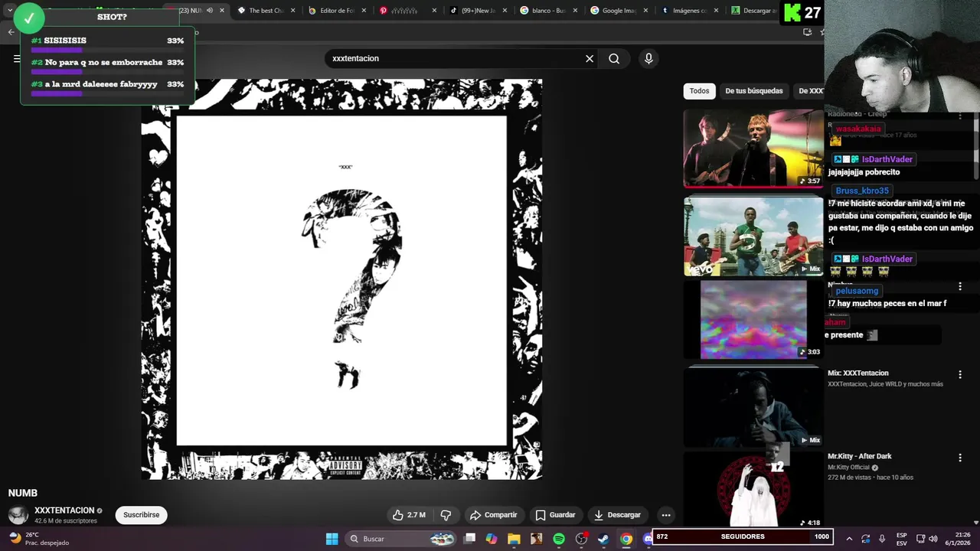Screen dimensions: 980x551
Task: Click Guardar save button
Action: click(x=556, y=515)
